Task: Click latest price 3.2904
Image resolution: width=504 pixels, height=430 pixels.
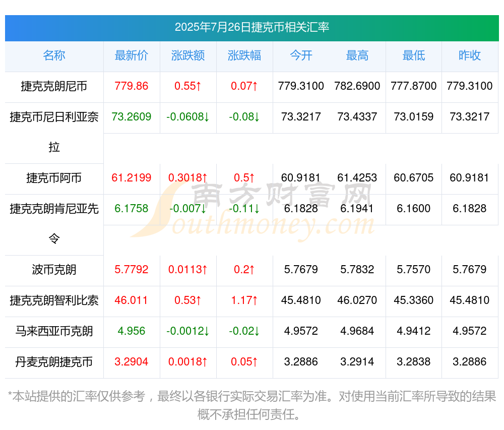Action: tap(132, 362)
